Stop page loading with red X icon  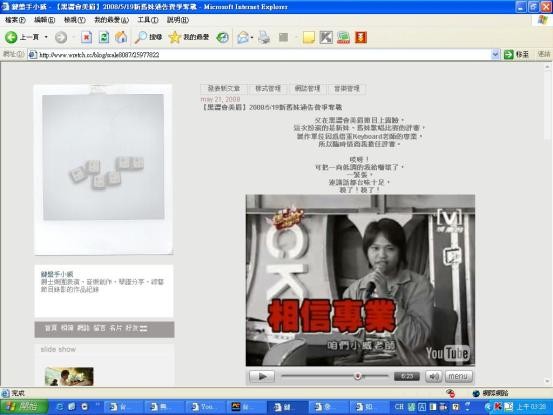coord(86,37)
